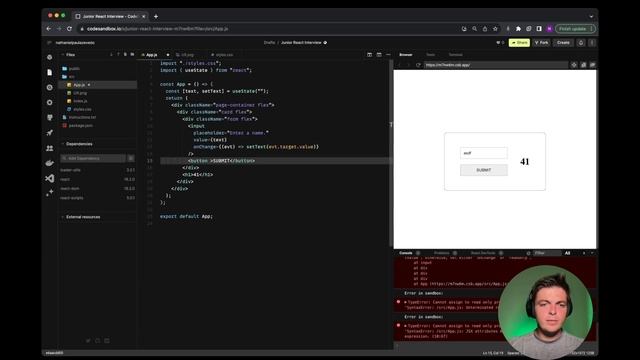Reload the Chrome page

[x=69, y=29]
